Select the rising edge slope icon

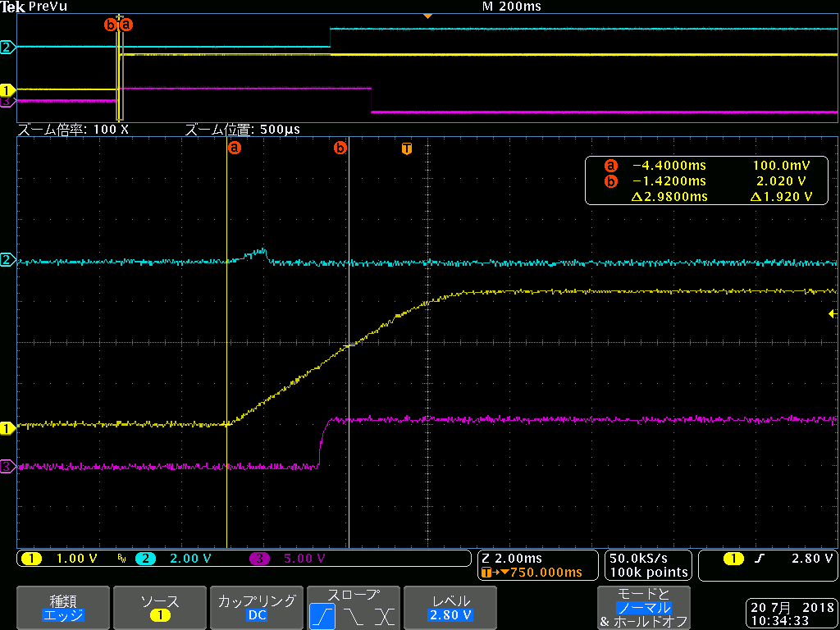coord(322,616)
